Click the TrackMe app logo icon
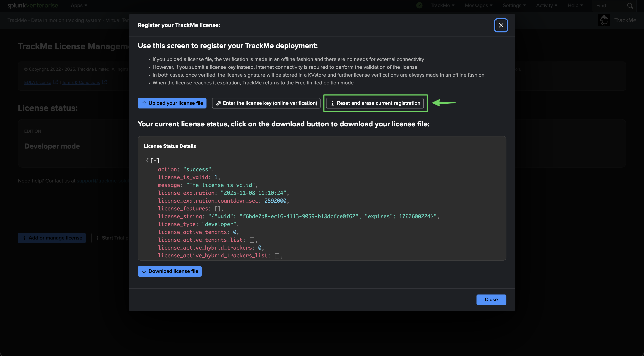Screen dimensions: 644x356 tap(604, 20)
